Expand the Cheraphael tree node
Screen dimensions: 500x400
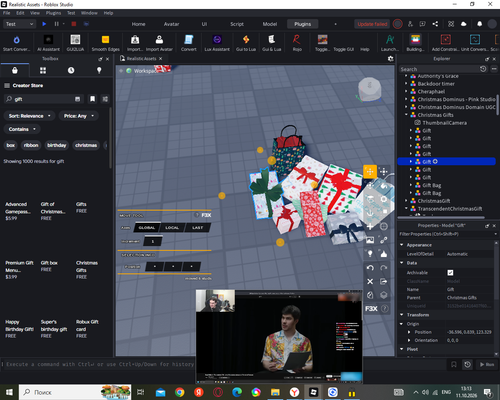pyautogui.click(x=406, y=91)
